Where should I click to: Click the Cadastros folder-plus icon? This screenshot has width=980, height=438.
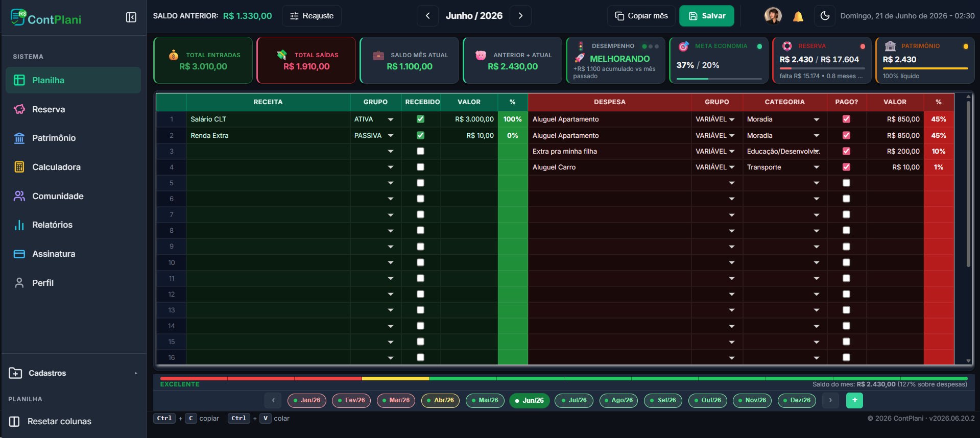coord(15,373)
